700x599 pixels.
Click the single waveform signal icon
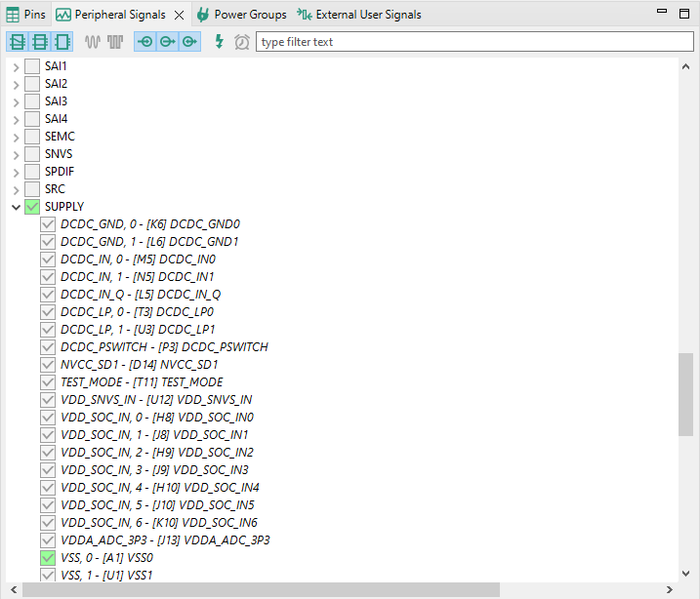[x=93, y=42]
